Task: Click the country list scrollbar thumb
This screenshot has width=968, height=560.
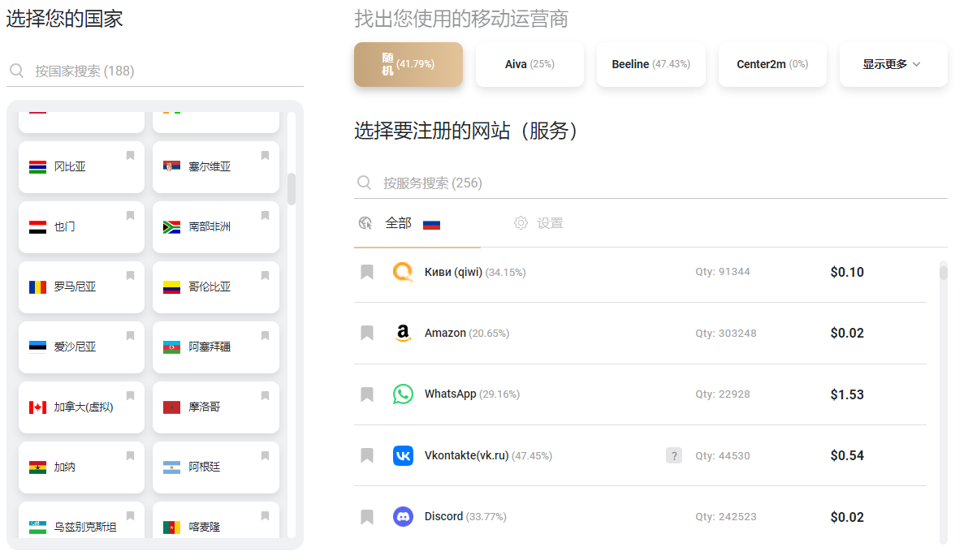Action: point(292,189)
